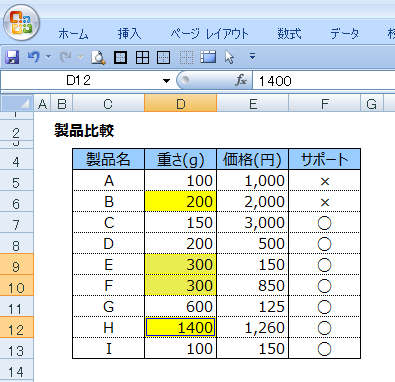The width and height of the screenshot is (395, 382).
Task: Select the 重さ(g) header cell
Action: click(181, 159)
